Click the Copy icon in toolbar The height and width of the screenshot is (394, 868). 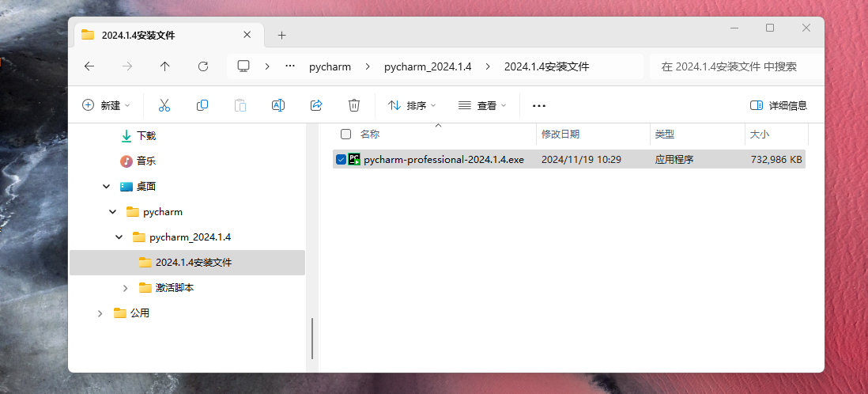pos(202,105)
